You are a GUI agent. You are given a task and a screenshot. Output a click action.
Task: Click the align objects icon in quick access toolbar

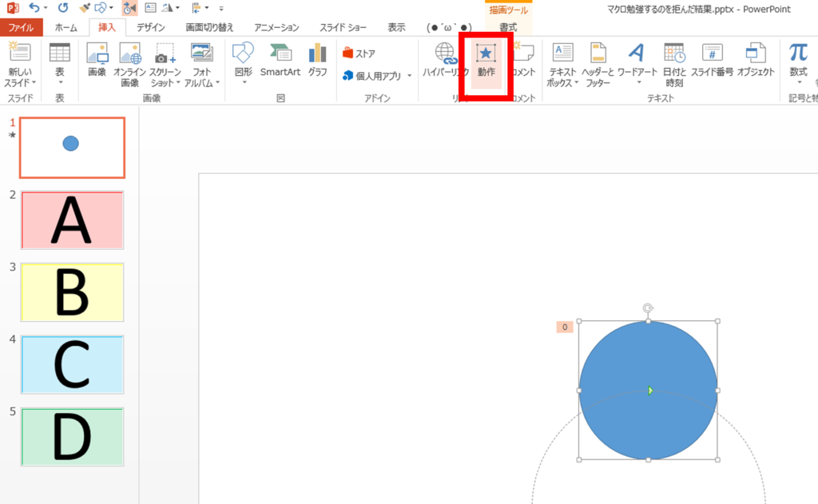(x=197, y=7)
